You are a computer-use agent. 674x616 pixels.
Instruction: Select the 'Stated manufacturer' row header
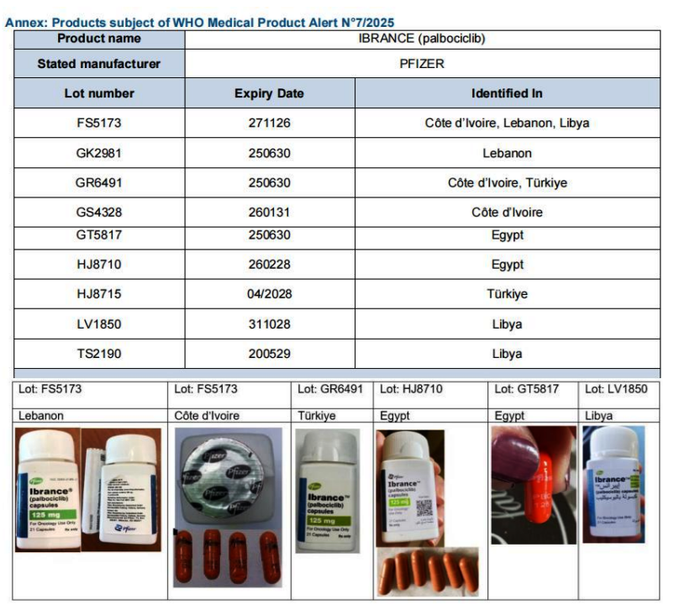pyautogui.click(x=99, y=64)
